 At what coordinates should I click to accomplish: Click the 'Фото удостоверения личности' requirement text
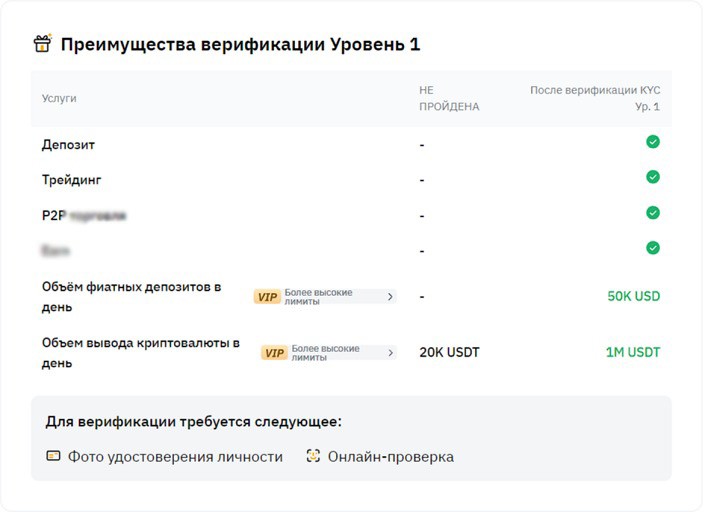175,457
